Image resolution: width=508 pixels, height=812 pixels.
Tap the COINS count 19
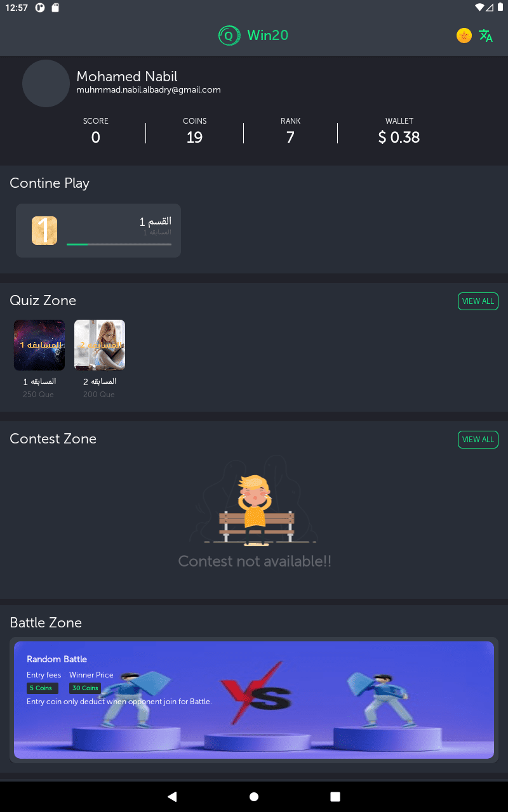(194, 137)
